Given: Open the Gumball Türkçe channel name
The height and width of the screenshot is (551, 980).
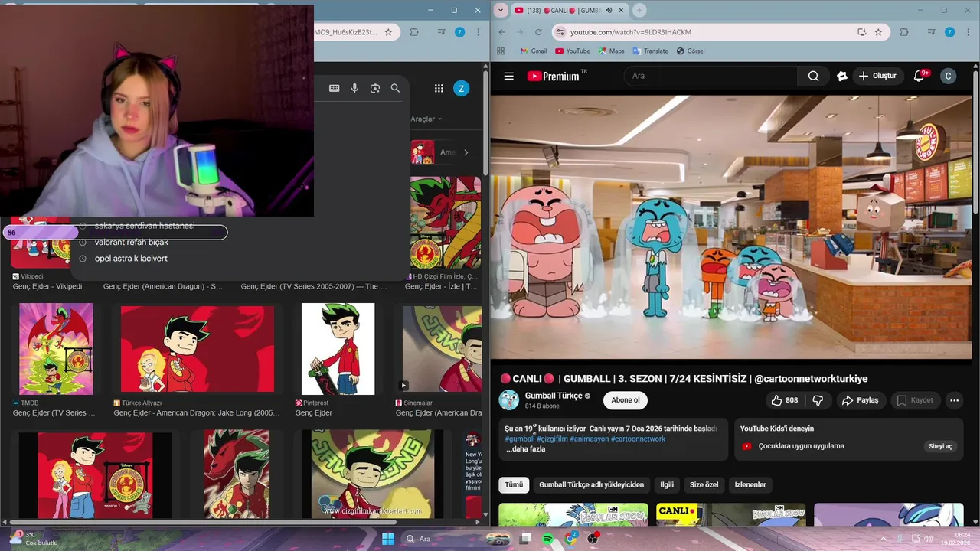Looking at the screenshot, I should pos(554,396).
